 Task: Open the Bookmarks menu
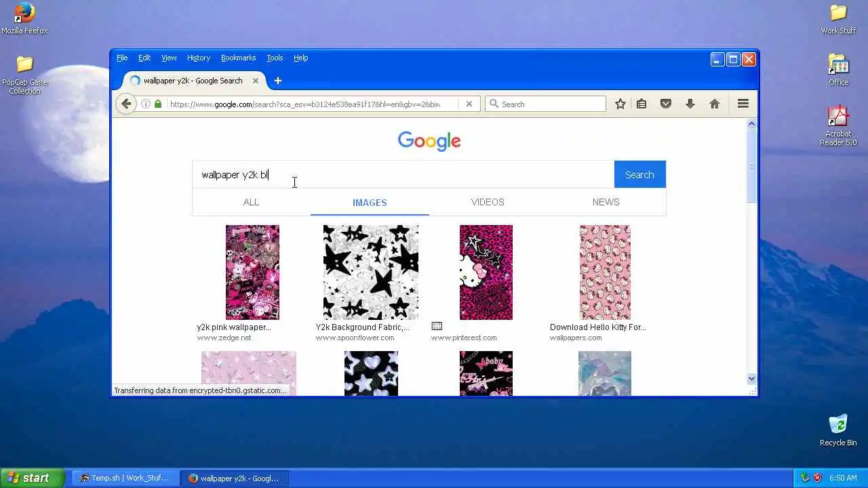click(238, 58)
